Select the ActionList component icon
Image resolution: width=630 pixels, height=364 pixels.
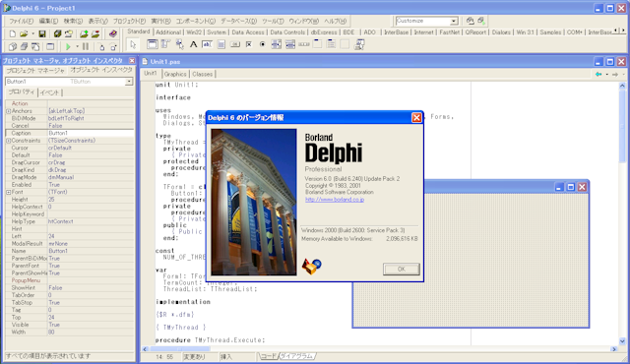point(359,44)
